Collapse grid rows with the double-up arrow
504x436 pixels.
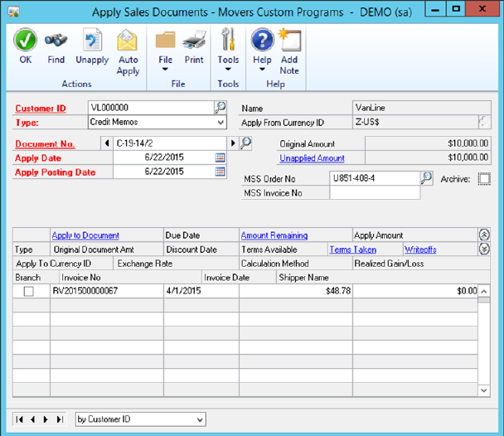point(484,235)
